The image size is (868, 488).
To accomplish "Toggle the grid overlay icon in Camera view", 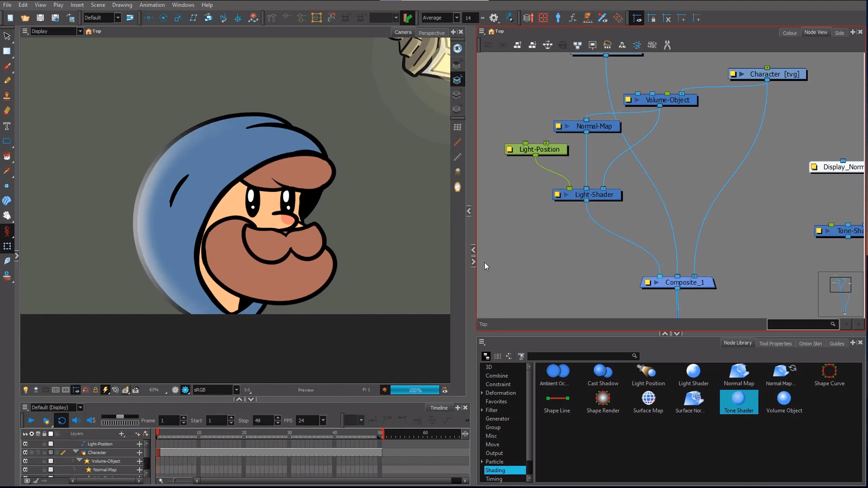I will [x=458, y=127].
